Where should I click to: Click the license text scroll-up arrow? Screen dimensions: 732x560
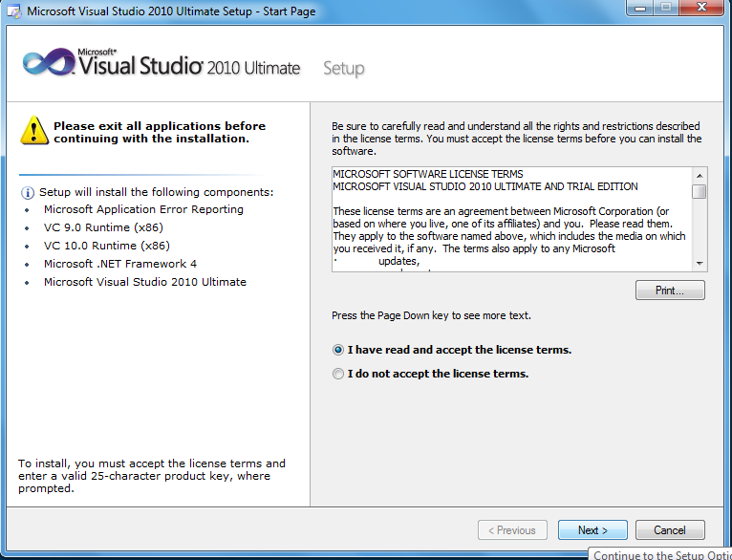click(x=700, y=176)
